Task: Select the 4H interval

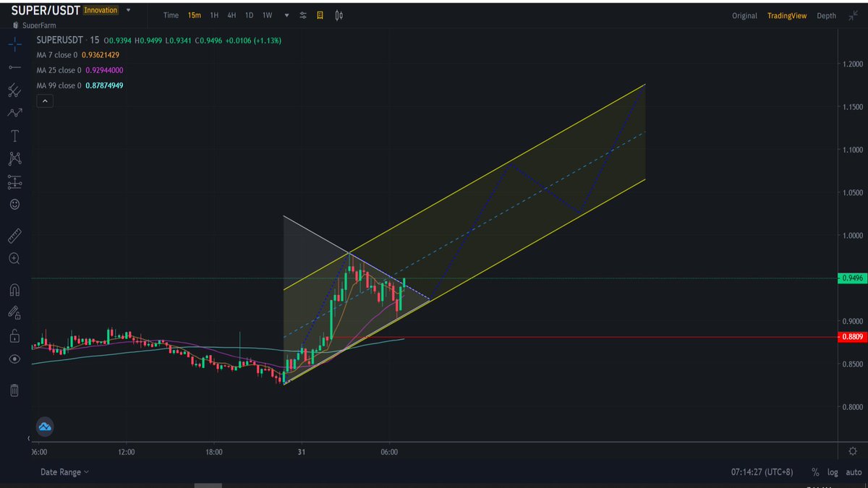Action: click(231, 15)
